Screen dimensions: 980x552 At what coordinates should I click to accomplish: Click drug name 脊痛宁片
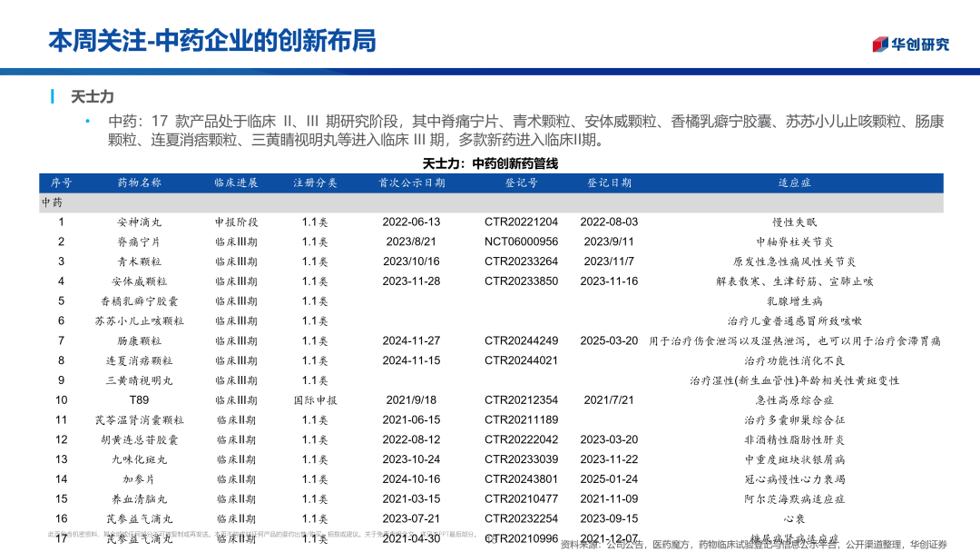(140, 241)
